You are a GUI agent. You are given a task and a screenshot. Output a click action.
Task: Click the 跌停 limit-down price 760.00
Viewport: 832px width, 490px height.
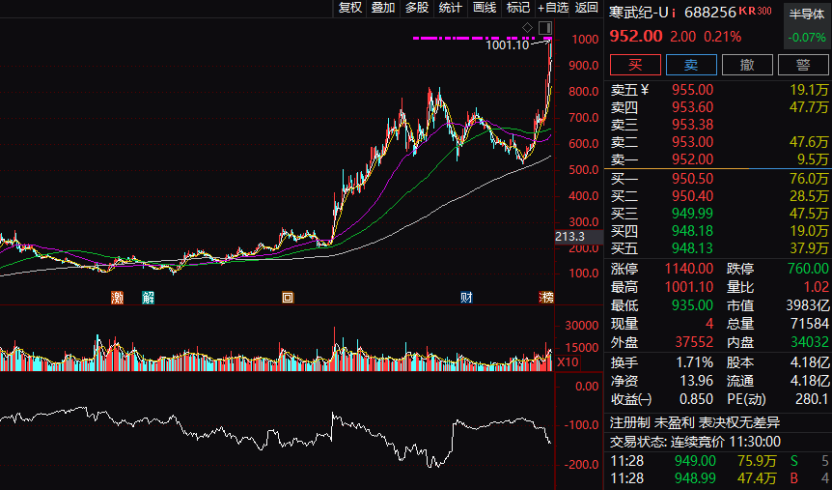pos(808,269)
